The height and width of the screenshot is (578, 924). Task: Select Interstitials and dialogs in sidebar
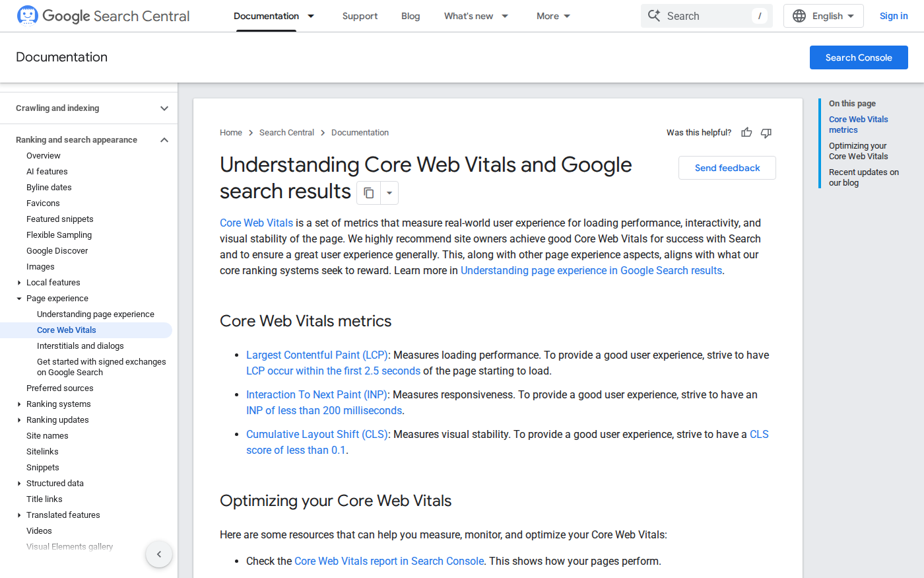pyautogui.click(x=81, y=346)
